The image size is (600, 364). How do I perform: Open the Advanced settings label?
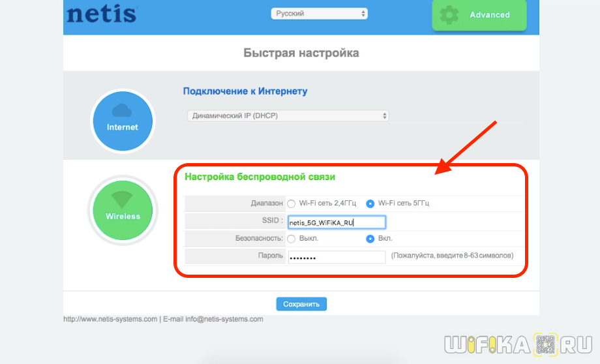[489, 14]
